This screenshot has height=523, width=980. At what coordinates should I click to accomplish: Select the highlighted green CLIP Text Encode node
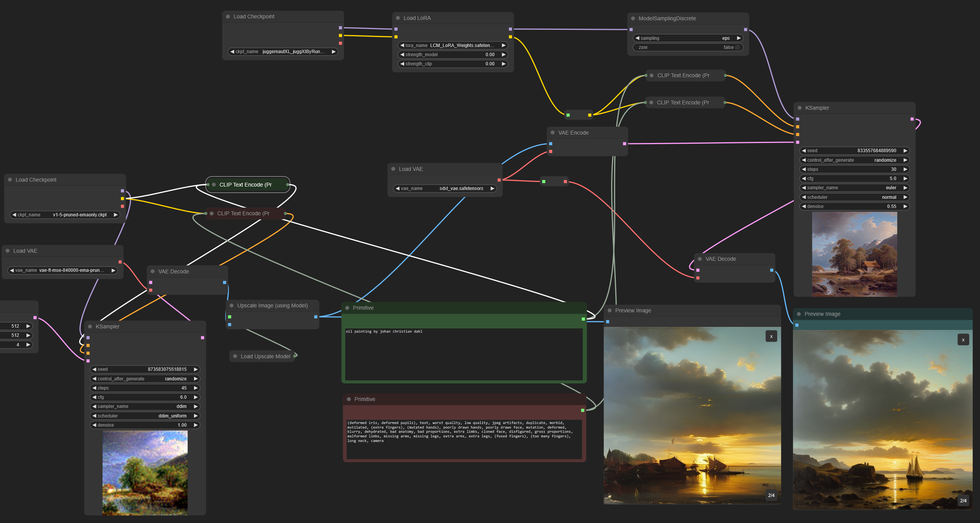[248, 185]
